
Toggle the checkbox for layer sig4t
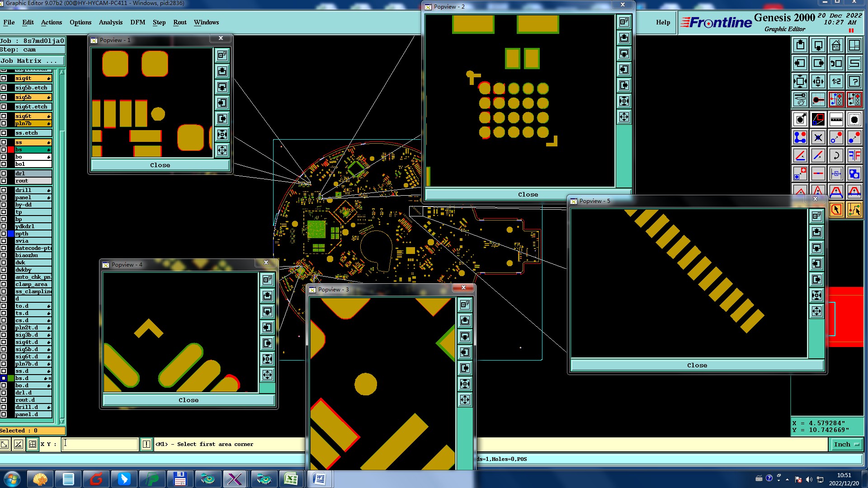click(x=4, y=78)
